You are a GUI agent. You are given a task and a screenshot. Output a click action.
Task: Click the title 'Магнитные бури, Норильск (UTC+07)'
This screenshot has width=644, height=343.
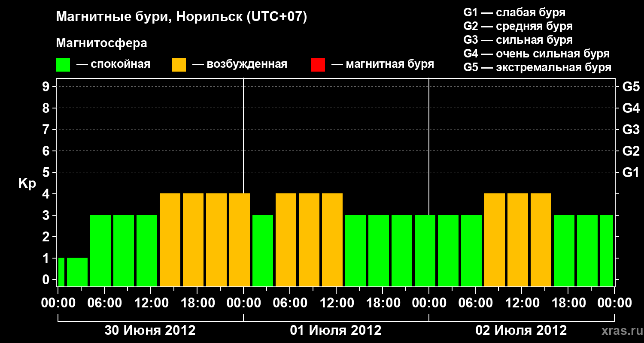tap(182, 17)
